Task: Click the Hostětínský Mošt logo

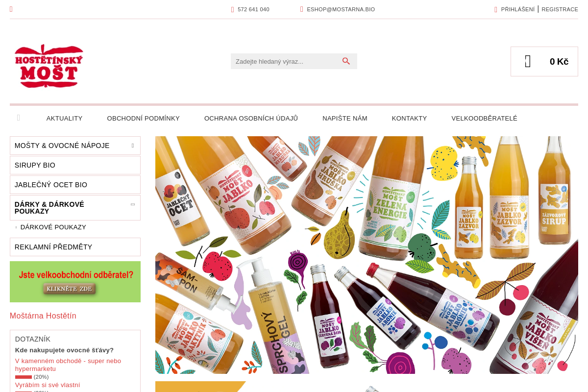Action: [49, 66]
